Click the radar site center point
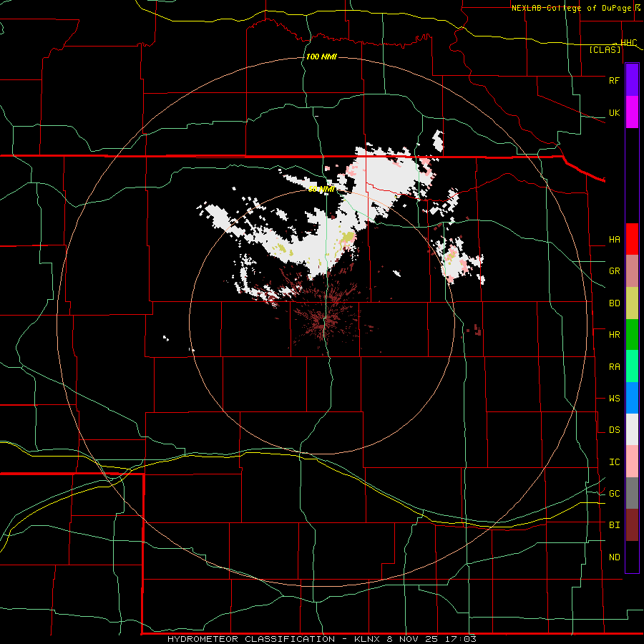Screen dimensions: 644x644 323,321
